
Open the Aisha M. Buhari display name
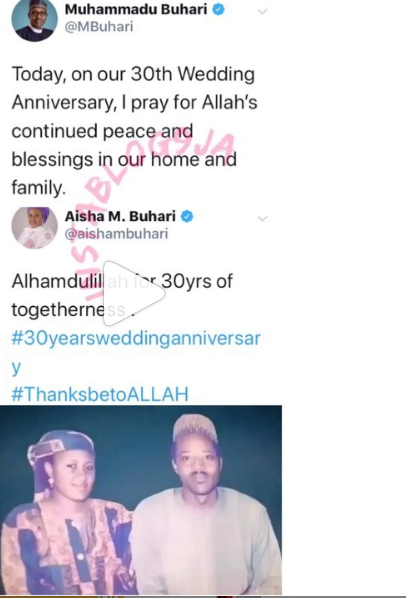click(x=120, y=216)
